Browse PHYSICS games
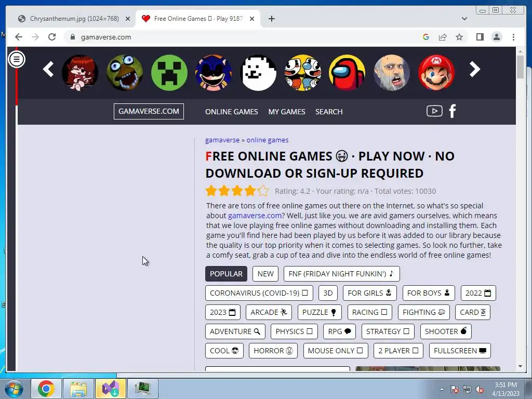532x399 pixels. click(294, 331)
